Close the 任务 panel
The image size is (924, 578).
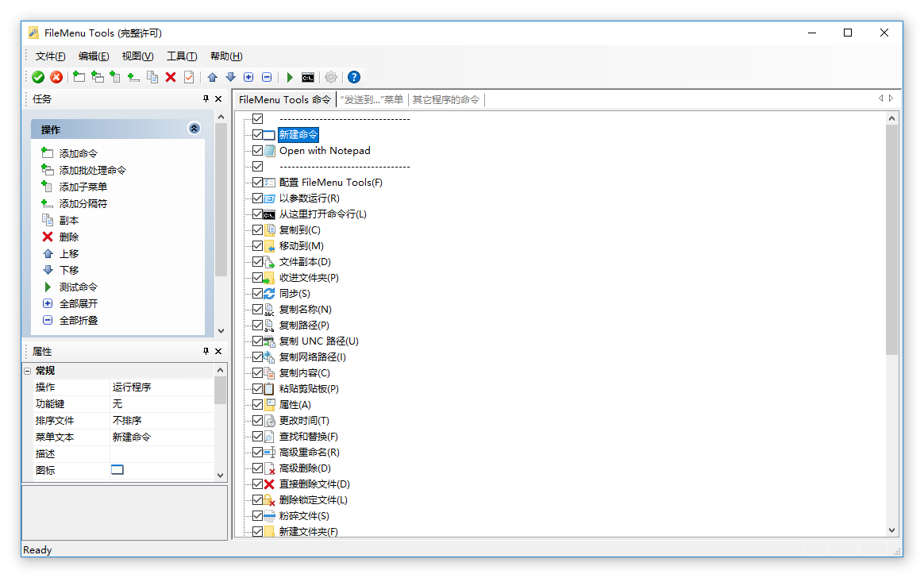tap(218, 99)
